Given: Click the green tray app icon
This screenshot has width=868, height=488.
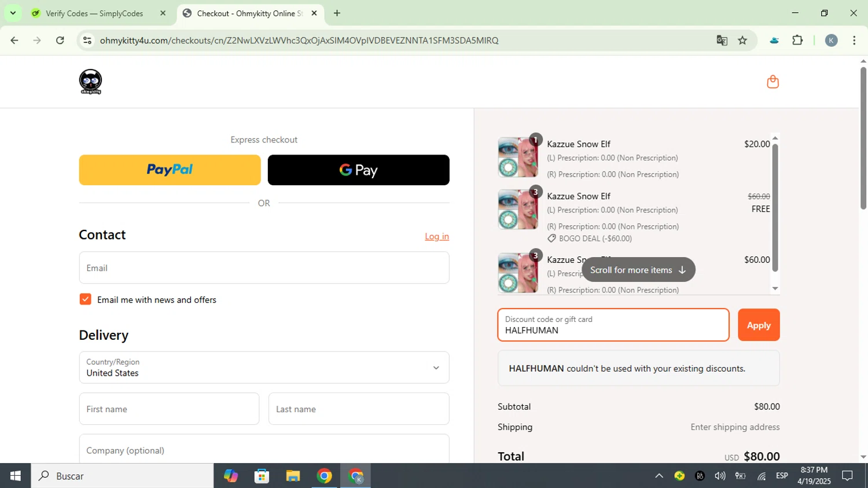Looking at the screenshot, I should point(679,476).
